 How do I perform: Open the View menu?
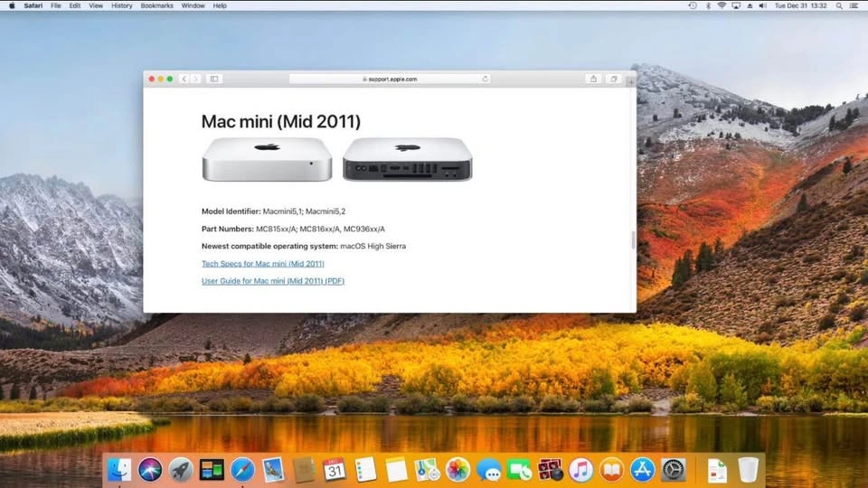coord(96,5)
